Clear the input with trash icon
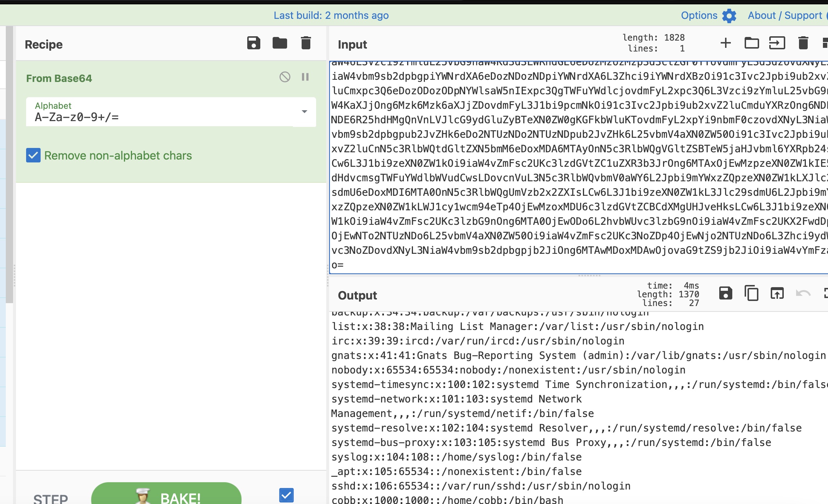This screenshot has height=504, width=828. 803,43
